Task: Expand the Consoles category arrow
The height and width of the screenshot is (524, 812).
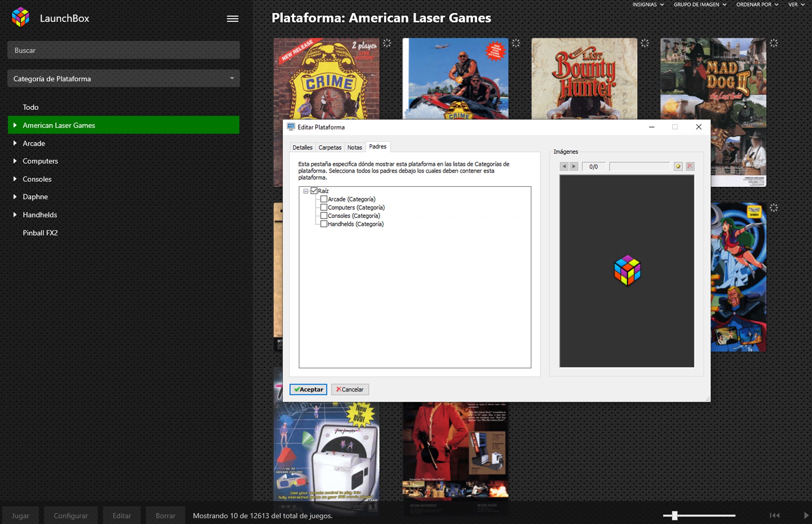Action: [x=15, y=179]
